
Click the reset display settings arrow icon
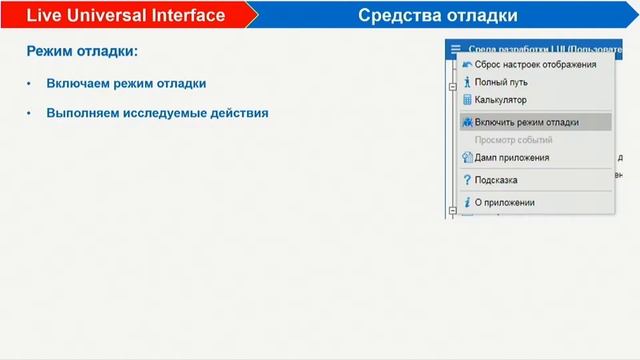tap(467, 64)
